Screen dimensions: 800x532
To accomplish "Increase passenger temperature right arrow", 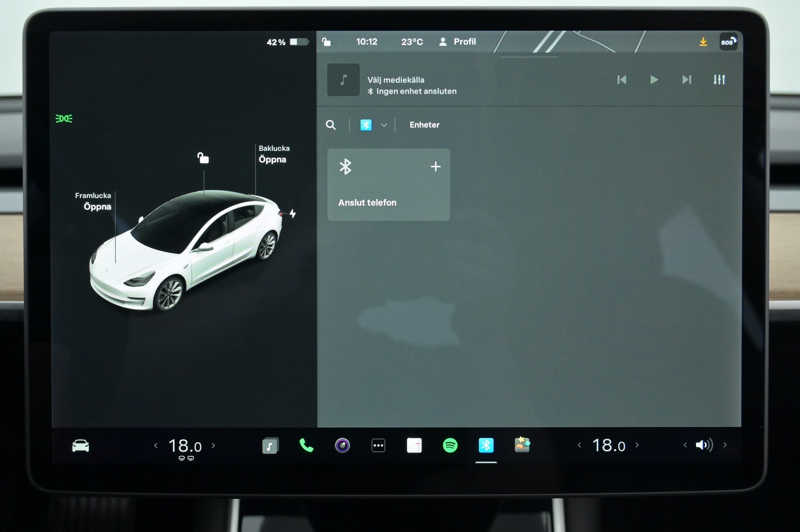I will click(637, 445).
